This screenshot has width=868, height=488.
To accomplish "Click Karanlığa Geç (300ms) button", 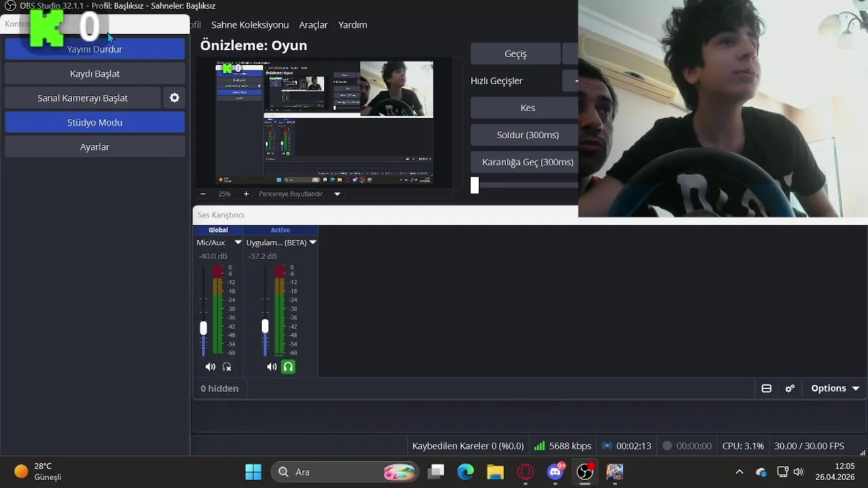I will 525,162.
